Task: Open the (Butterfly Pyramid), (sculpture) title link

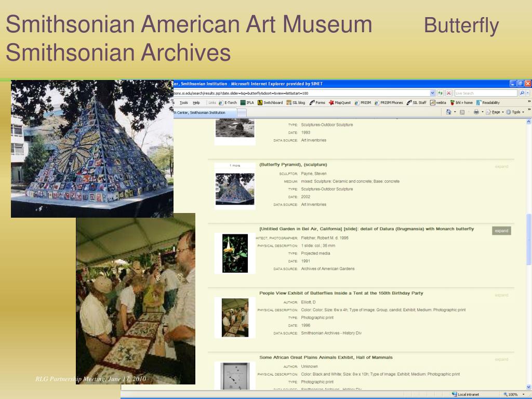Action: tap(293, 165)
